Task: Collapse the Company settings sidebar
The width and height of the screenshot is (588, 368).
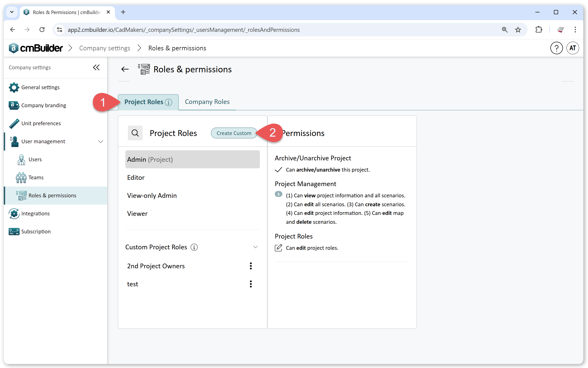Action: point(96,67)
